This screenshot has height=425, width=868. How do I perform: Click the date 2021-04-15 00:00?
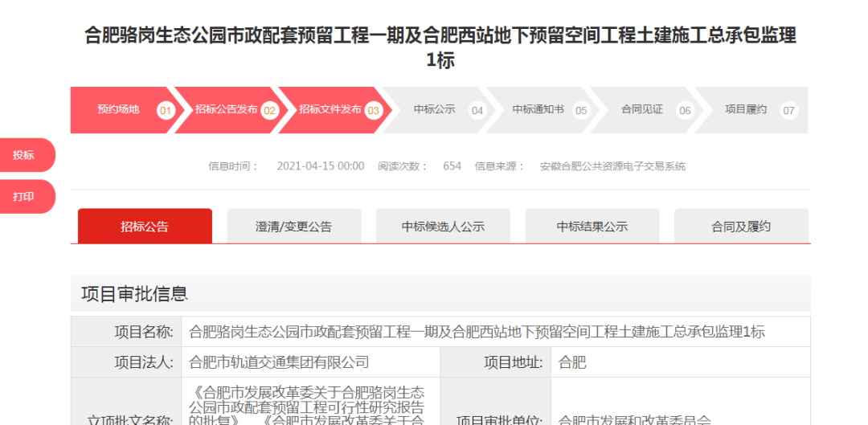point(321,166)
